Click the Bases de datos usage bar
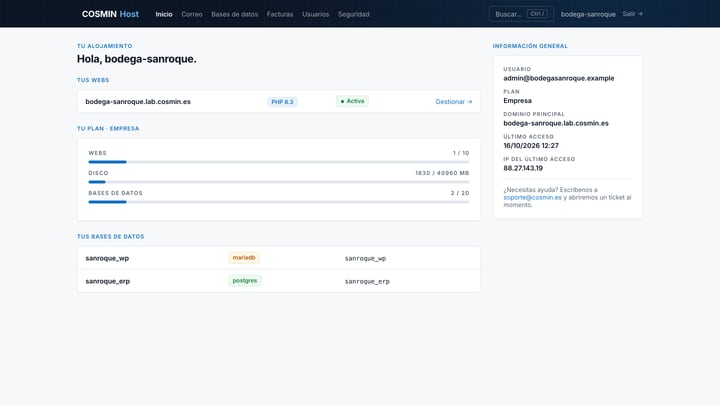This screenshot has width=720, height=405. pyautogui.click(x=279, y=202)
